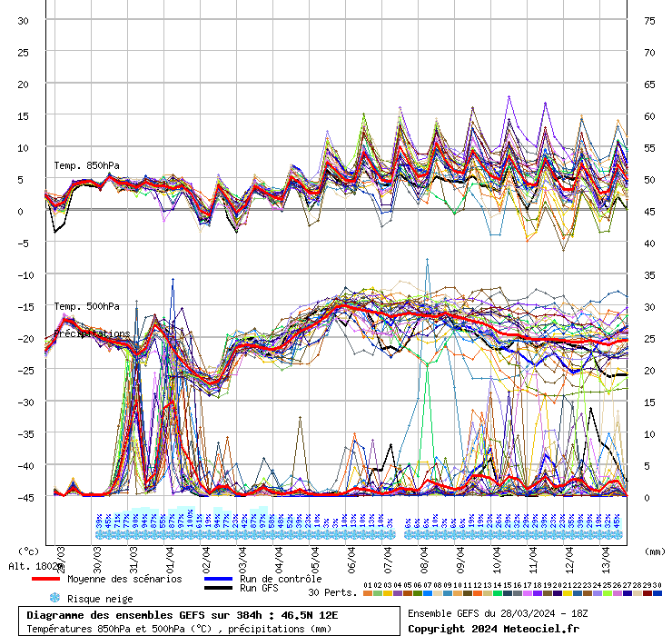Click the Run GFS legend label
This screenshot has width=672, height=636.
tap(259, 588)
